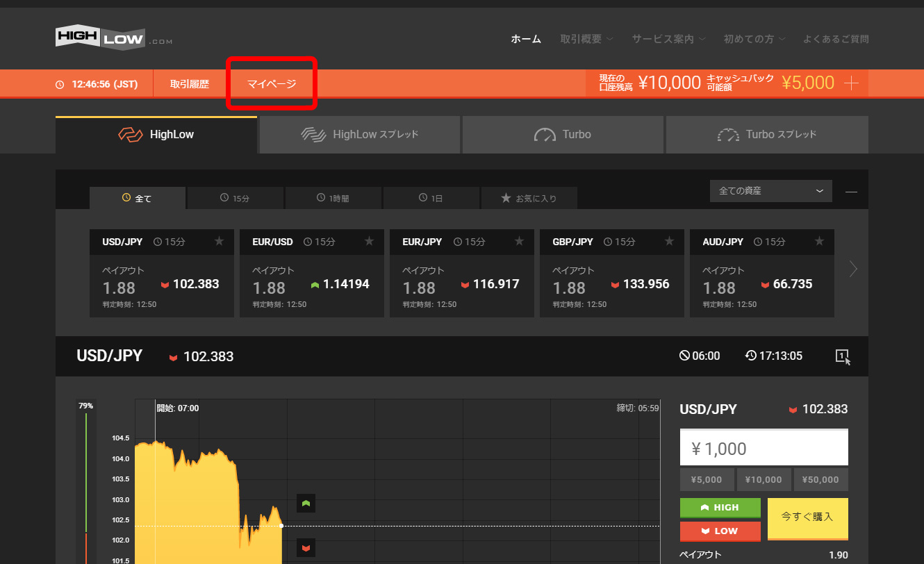The width and height of the screenshot is (924, 564).
Task: Click history clock icon next to 17:13:05
Action: [751, 356]
